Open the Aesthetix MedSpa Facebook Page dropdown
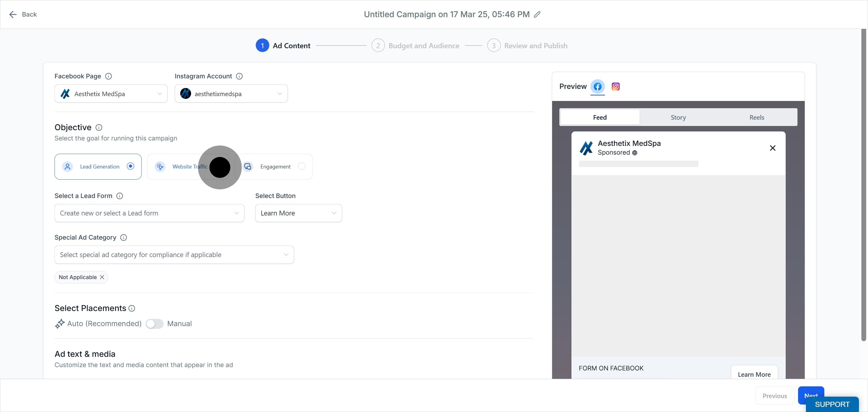The height and width of the screenshot is (412, 868). click(111, 94)
